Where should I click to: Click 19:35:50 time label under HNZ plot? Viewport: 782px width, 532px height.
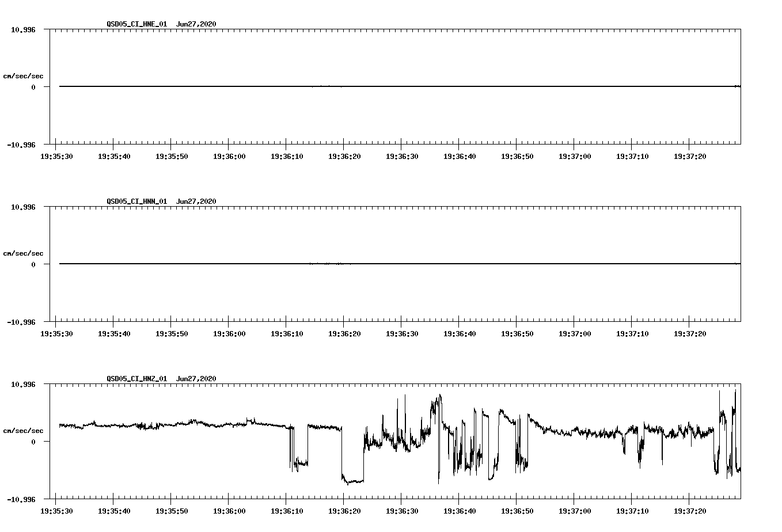click(x=172, y=511)
